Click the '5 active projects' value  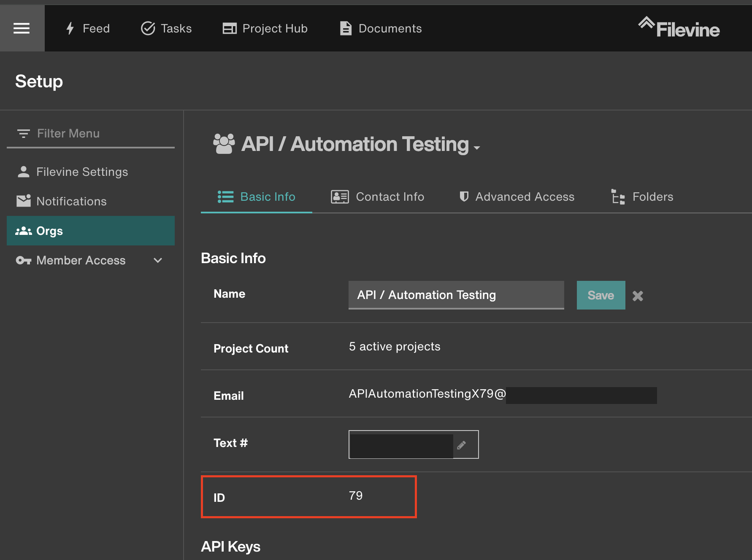(x=395, y=347)
